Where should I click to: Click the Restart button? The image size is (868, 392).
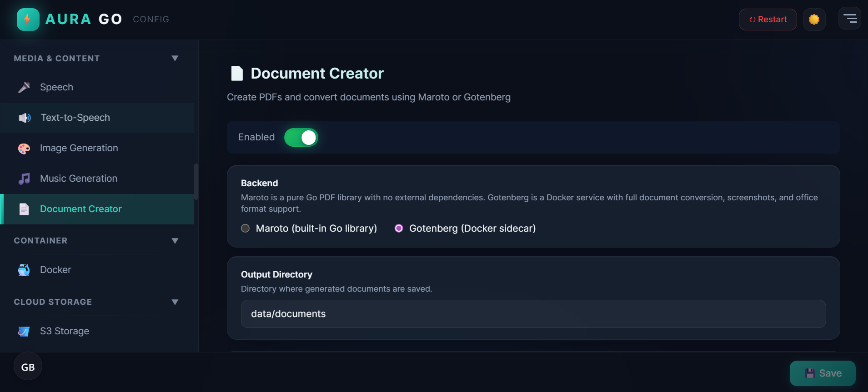768,20
